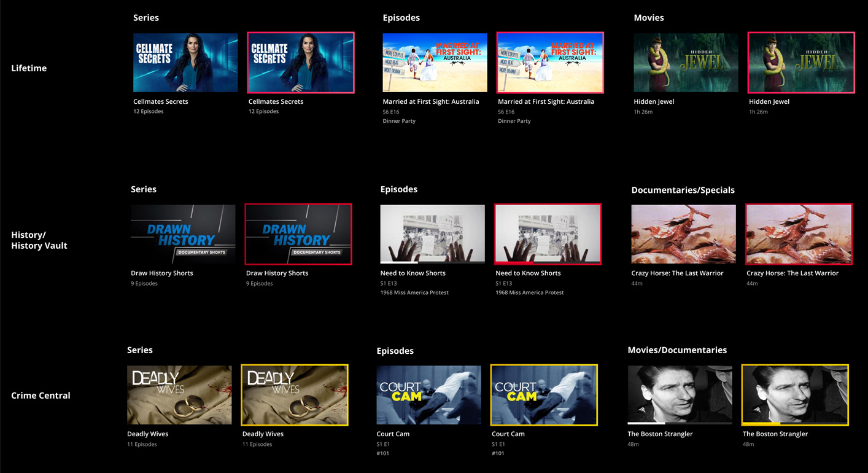Click the Episodes heading in Lifetime row

401,18
